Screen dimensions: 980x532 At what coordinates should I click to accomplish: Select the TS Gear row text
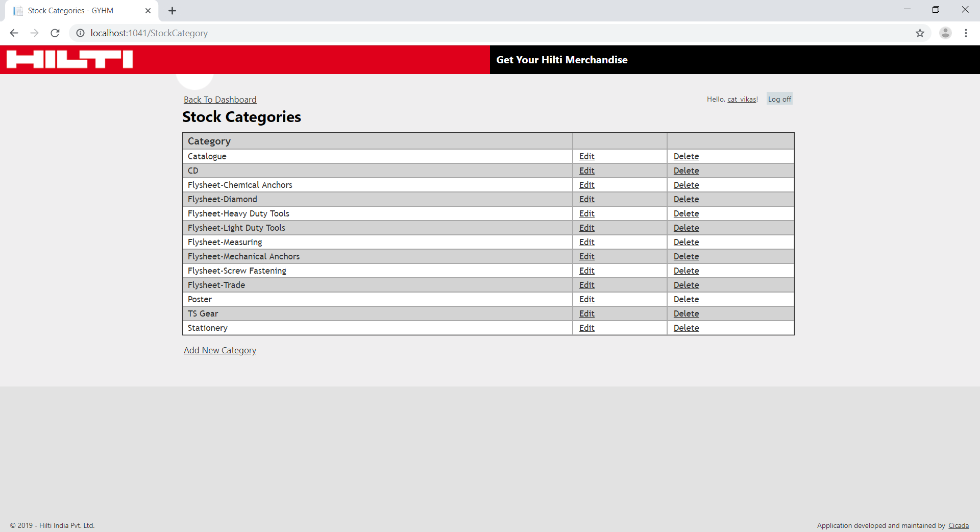pos(203,313)
